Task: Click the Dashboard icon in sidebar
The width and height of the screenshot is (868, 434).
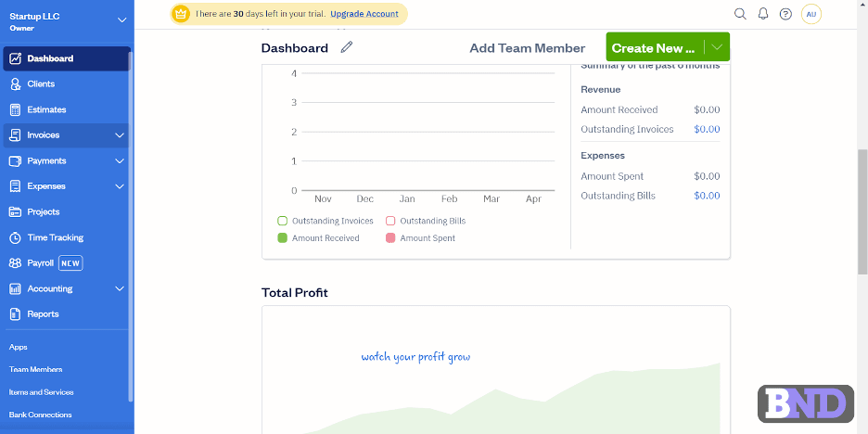Action: (x=16, y=58)
